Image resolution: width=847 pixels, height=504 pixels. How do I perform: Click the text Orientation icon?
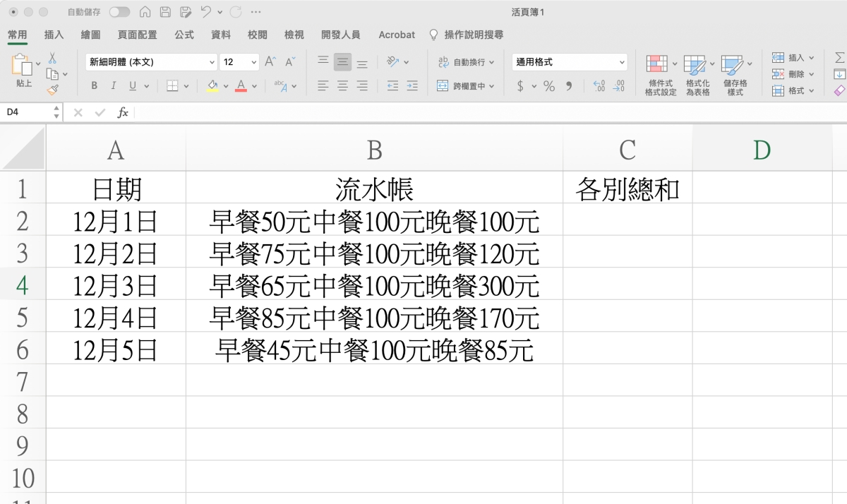[x=394, y=62]
